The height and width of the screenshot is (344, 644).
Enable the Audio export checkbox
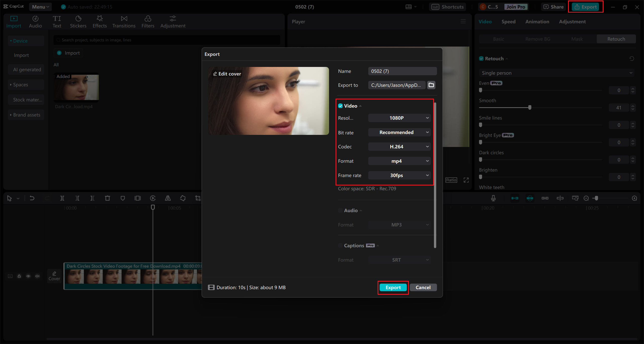340,210
